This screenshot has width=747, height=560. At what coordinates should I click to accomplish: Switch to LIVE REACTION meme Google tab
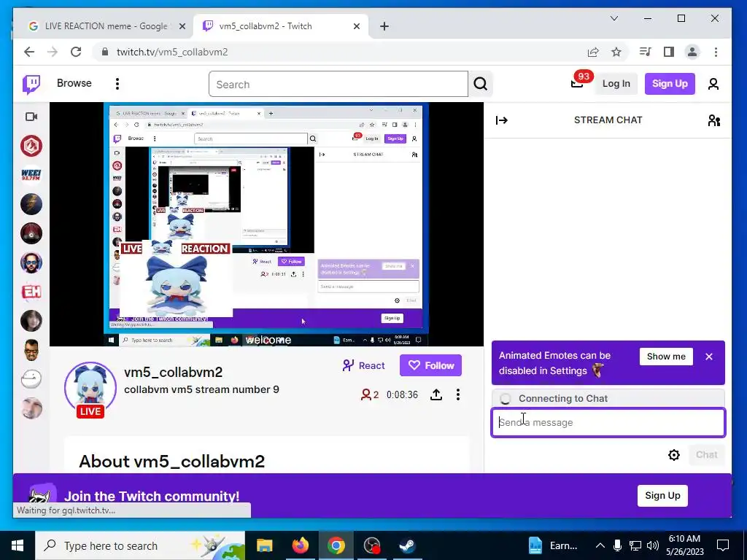point(106,26)
